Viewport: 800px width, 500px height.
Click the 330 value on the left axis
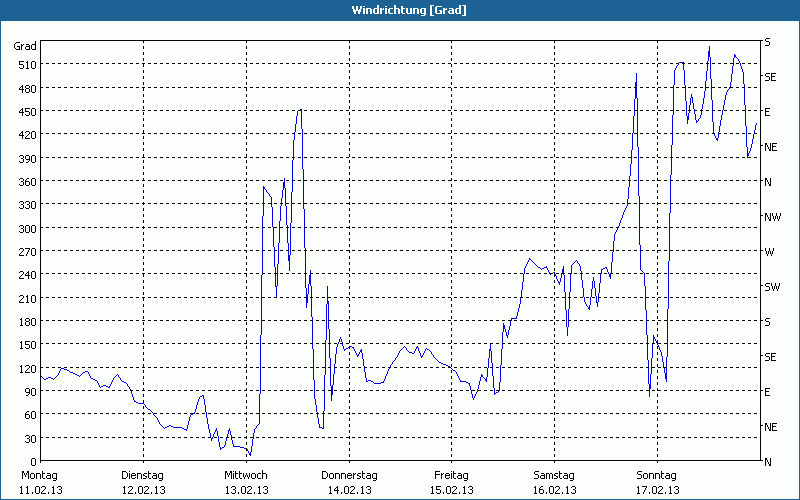coord(28,205)
